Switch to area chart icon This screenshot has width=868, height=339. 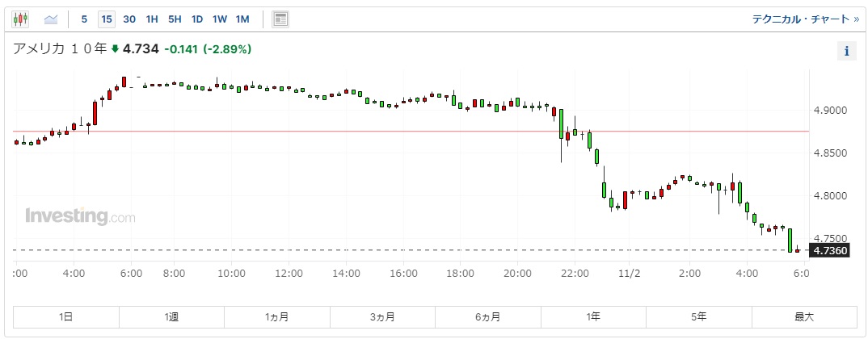(51, 19)
